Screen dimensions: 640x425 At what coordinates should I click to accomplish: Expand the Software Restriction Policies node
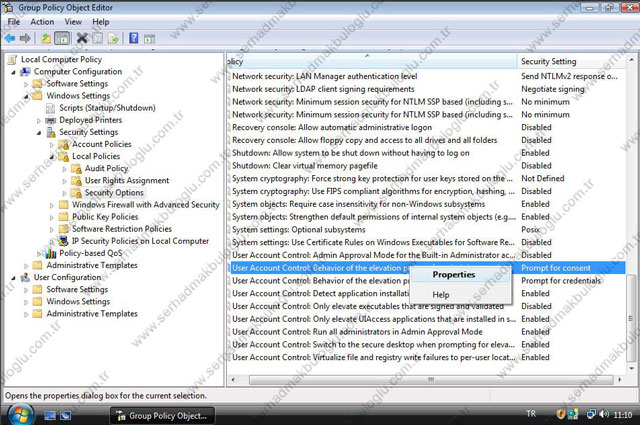pyautogui.click(x=51, y=229)
